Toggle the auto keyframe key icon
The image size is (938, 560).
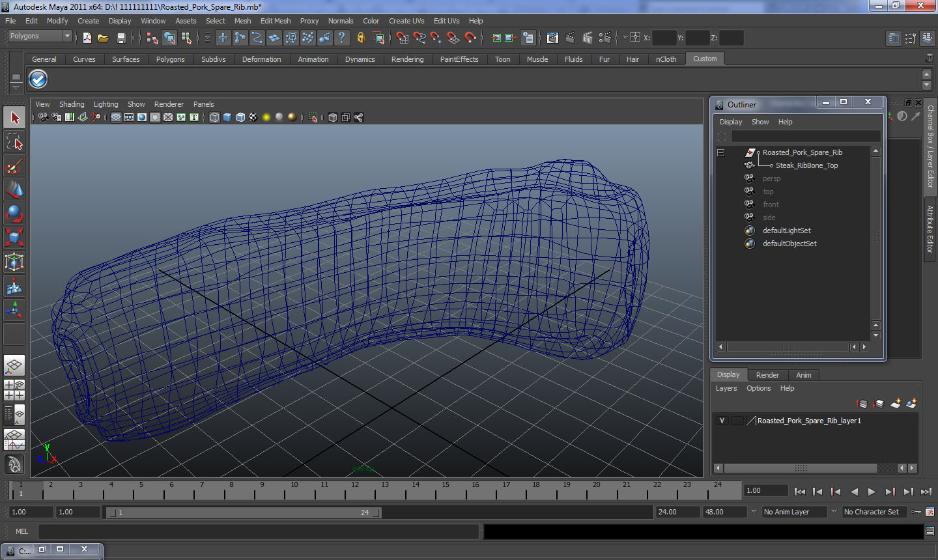(916, 512)
